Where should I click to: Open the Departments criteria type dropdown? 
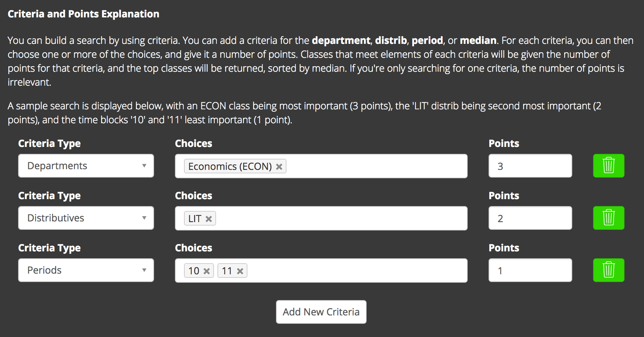point(86,166)
